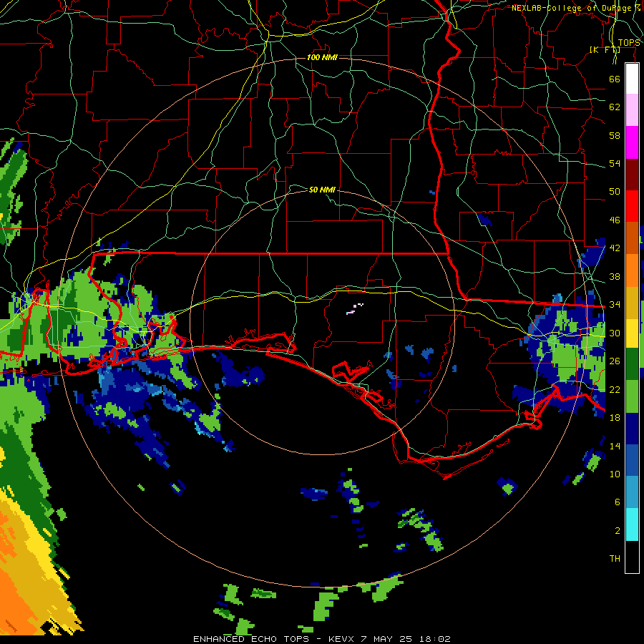The image size is (644, 644).
Task: Select the dark green legend swatch
Action: [x=632, y=364]
